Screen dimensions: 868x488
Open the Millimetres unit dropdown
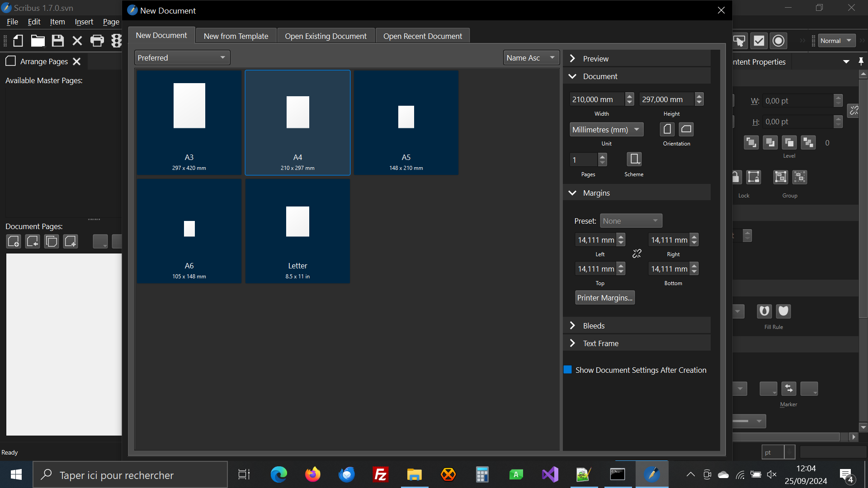click(606, 130)
